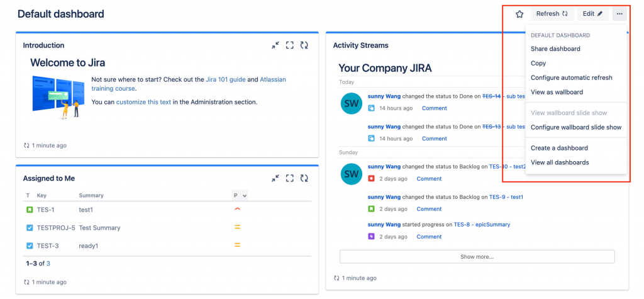Sort by the P priority column dropdown
The width and height of the screenshot is (644, 299).
(240, 196)
